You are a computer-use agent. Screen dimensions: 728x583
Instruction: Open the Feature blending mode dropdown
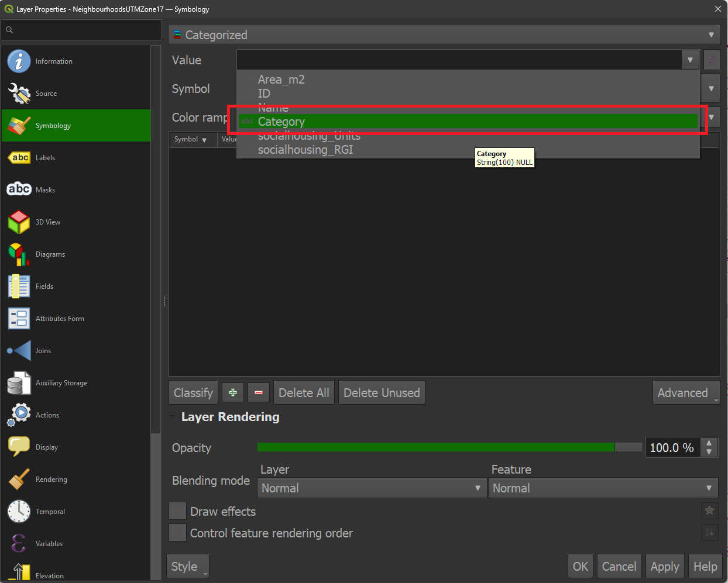click(603, 488)
